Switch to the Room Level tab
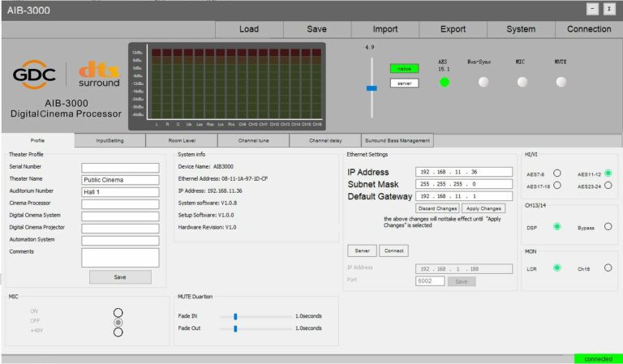 [182, 140]
